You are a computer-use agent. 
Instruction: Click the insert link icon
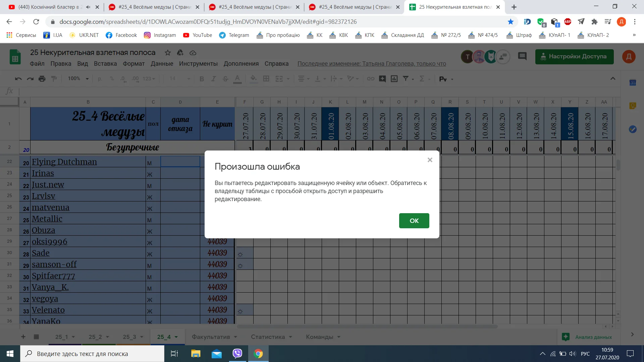(x=370, y=79)
